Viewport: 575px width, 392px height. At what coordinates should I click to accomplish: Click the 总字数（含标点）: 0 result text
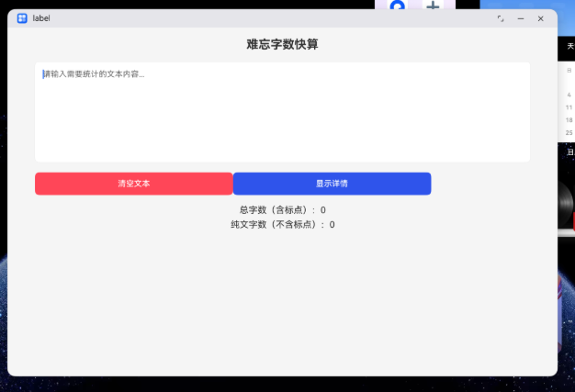[x=282, y=210]
